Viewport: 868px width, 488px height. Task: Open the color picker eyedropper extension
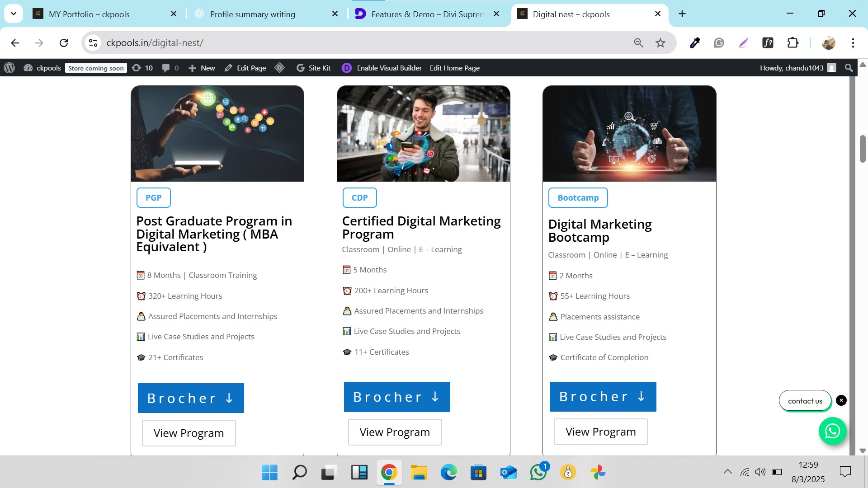(695, 43)
